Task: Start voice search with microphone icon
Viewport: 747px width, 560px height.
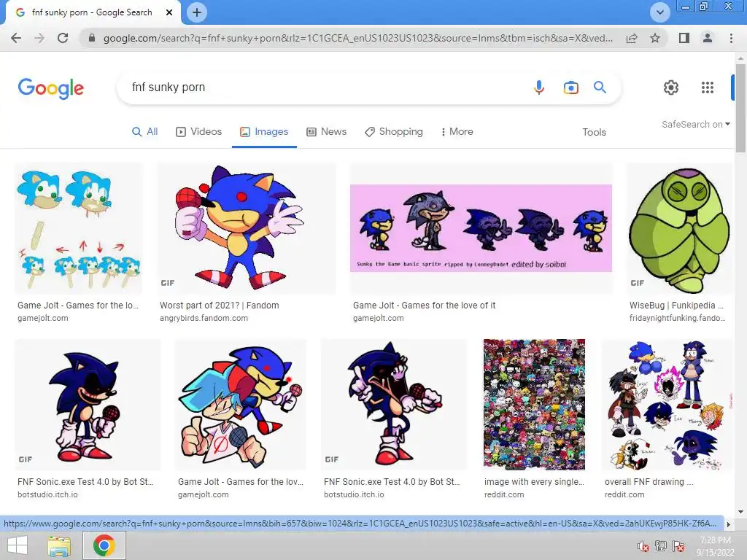Action: (539, 87)
